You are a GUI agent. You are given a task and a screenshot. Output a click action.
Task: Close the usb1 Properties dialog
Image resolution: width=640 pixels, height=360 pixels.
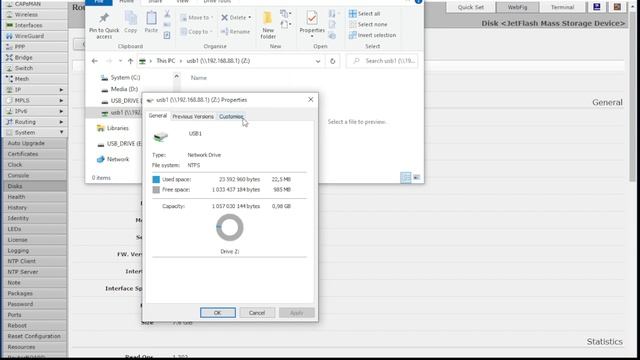tap(311, 100)
